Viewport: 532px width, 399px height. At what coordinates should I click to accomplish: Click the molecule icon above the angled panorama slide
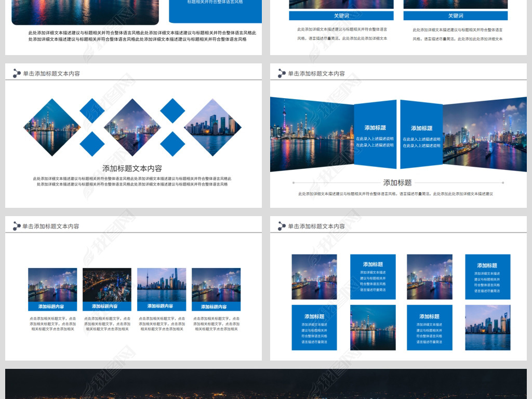click(x=282, y=74)
